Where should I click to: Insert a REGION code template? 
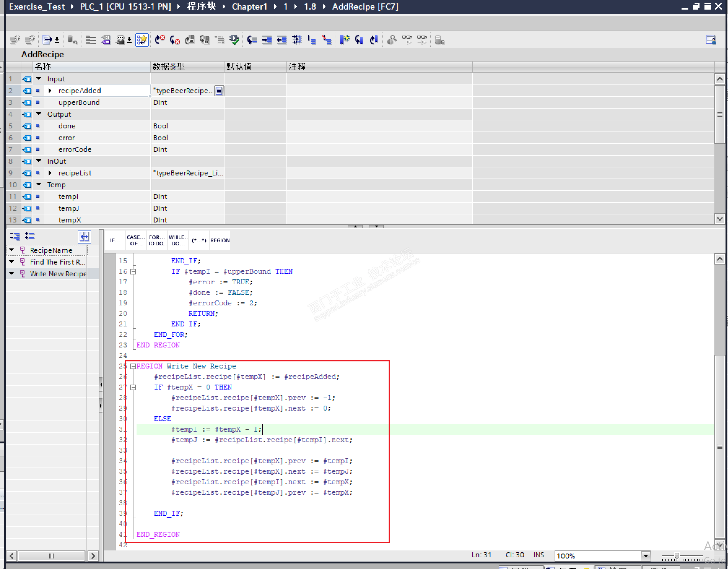pos(220,240)
